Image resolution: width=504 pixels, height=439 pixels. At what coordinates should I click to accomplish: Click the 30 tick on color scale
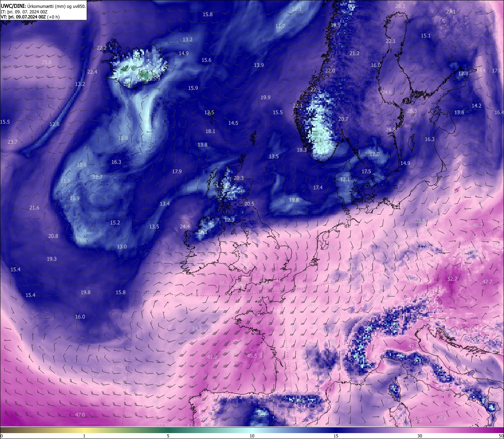[420, 436]
